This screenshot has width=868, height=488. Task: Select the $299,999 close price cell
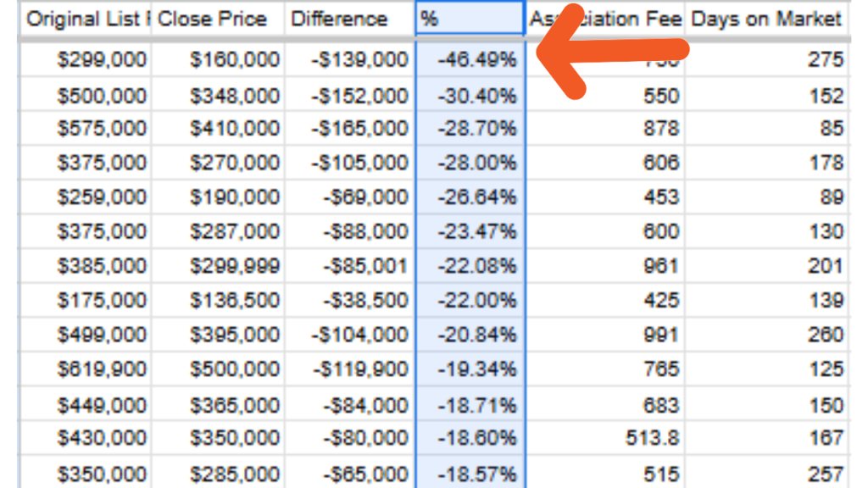click(237, 264)
